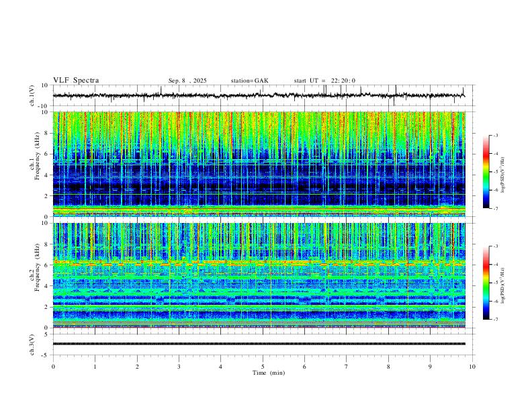The height and width of the screenshot is (411, 532).
Task: Click the "Time (min)" axis label
Action: pos(269,373)
